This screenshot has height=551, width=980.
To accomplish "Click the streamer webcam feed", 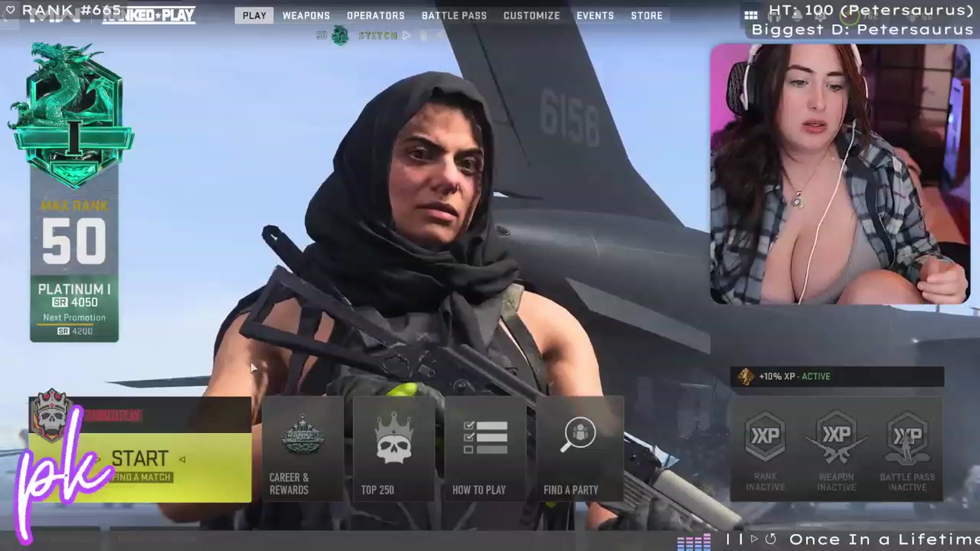I will [x=840, y=174].
